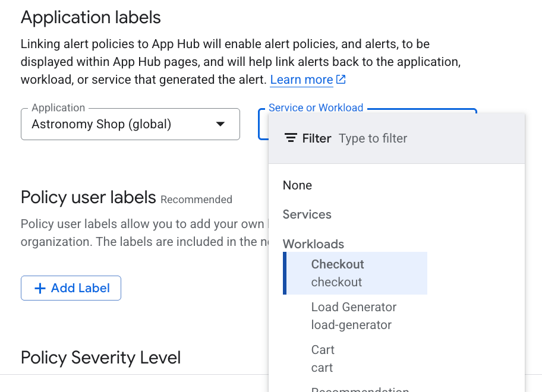The height and width of the screenshot is (392, 542).
Task: Click the Recommendation workload entry
Action: [360, 389]
